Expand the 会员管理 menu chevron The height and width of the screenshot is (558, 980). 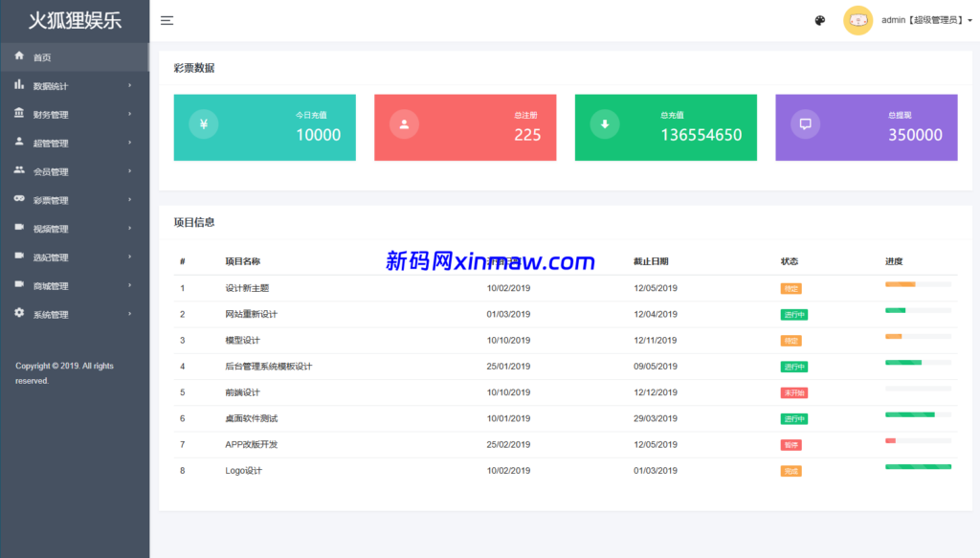point(130,171)
